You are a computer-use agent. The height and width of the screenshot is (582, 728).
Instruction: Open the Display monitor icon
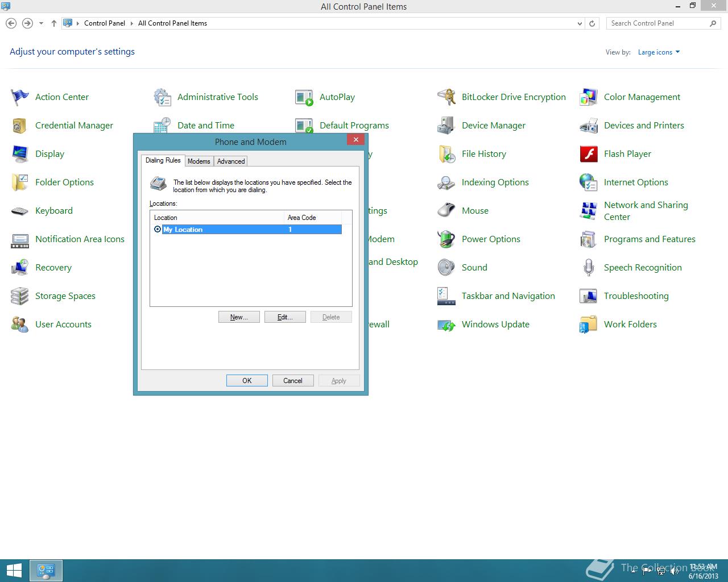tap(20, 154)
